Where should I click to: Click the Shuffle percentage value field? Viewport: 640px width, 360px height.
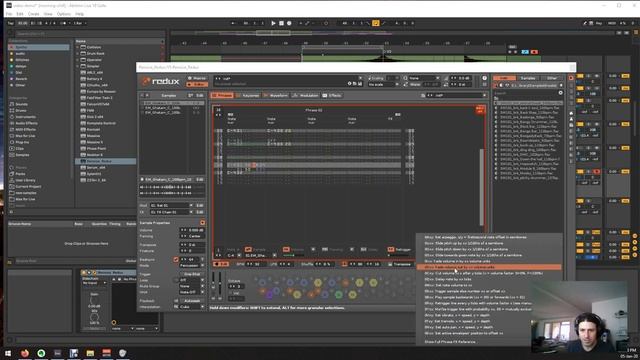click(x=325, y=264)
